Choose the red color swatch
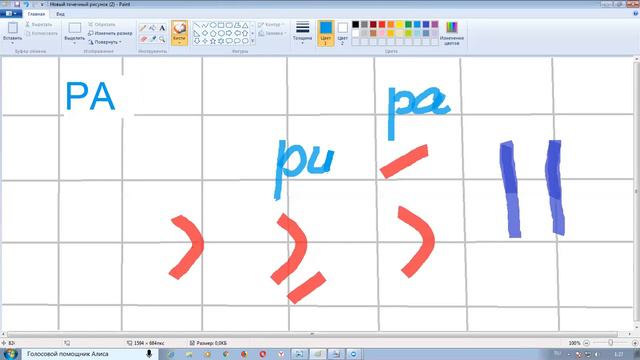640x360 pixels. (x=382, y=24)
